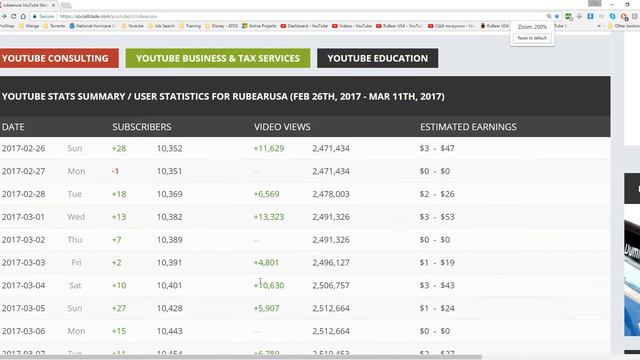Viewport: 640px width, 360px height.
Task: Select date 2017-03-05 in table
Action: point(23,308)
